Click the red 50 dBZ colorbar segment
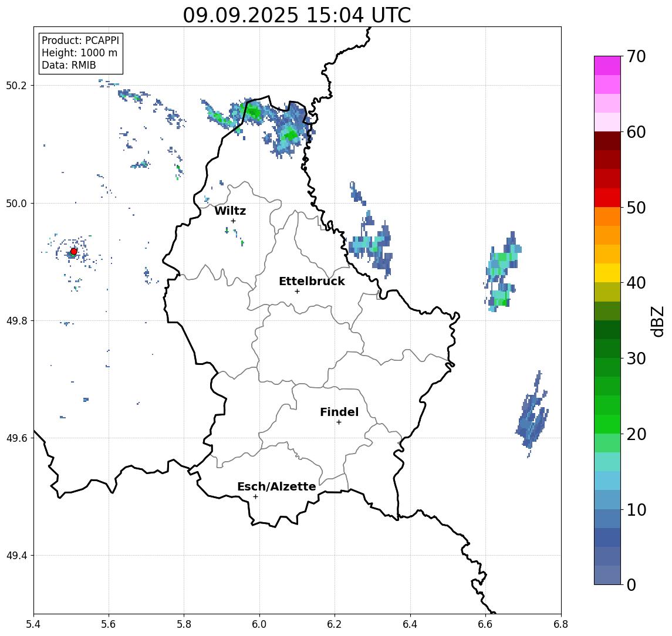This screenshot has height=636, width=672. point(607,198)
